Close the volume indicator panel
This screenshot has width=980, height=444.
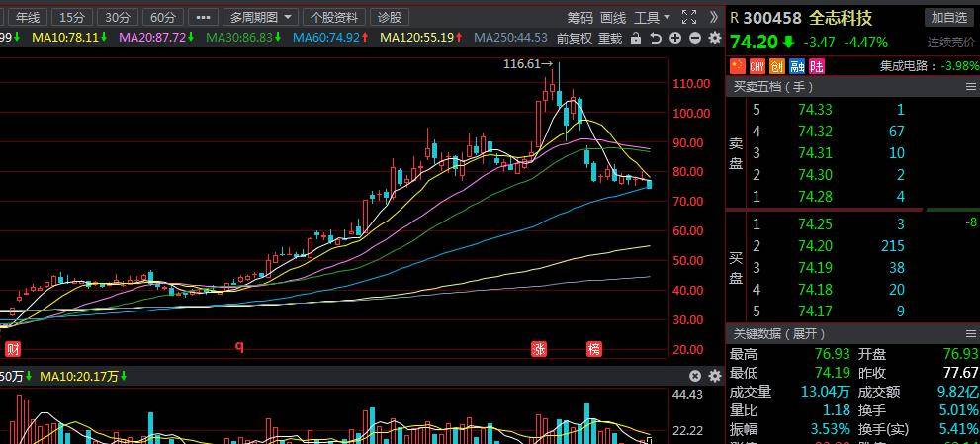coord(695,376)
